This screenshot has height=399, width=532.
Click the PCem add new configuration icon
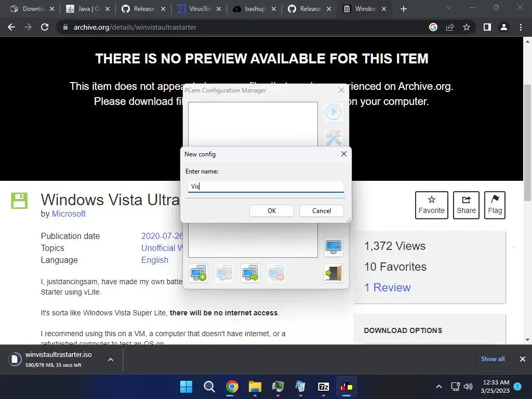[x=198, y=273]
